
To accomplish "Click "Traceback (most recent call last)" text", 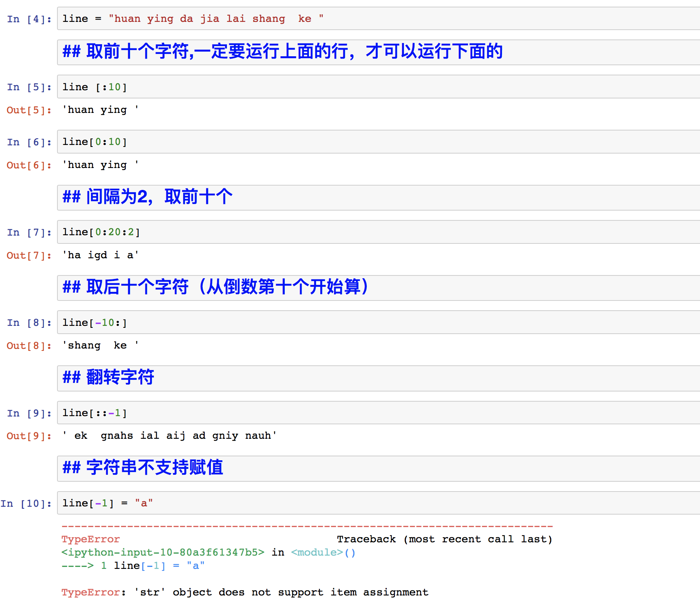I will (x=445, y=539).
